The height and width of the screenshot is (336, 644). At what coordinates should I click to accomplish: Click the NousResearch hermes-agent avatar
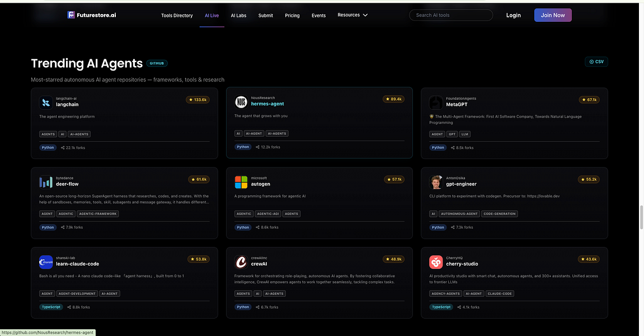[241, 101]
